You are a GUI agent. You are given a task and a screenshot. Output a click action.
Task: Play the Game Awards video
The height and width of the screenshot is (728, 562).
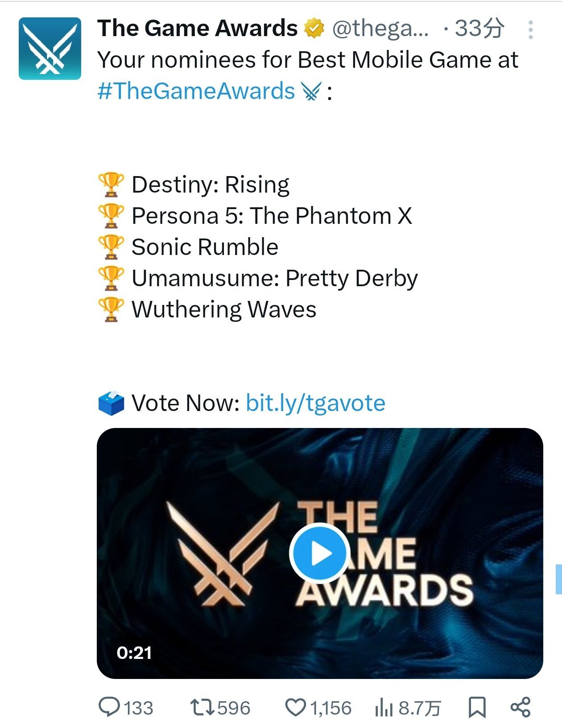click(318, 553)
